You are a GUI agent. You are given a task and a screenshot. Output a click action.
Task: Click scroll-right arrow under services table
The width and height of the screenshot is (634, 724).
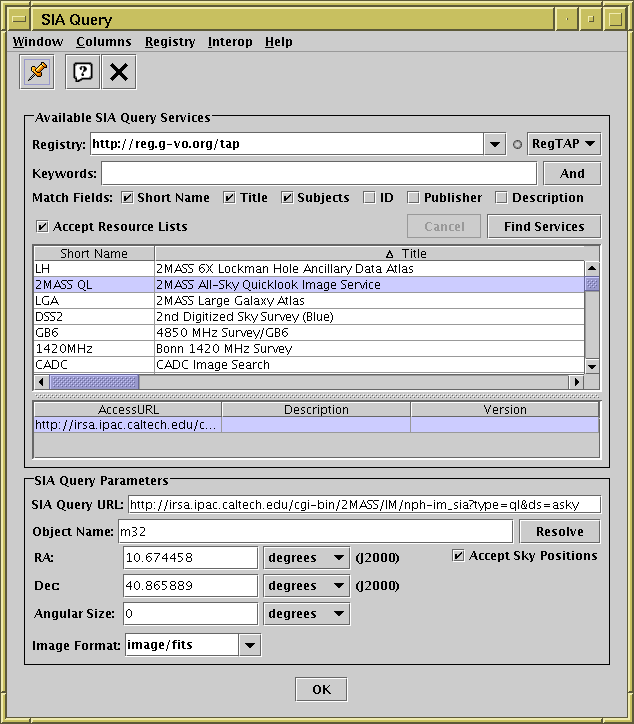(576, 382)
